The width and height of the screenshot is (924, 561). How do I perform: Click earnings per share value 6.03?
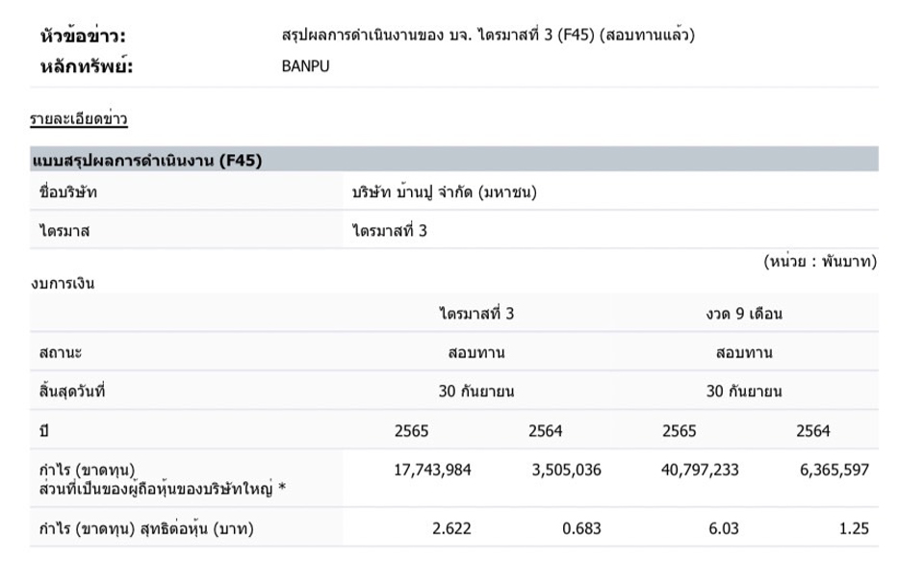click(725, 528)
